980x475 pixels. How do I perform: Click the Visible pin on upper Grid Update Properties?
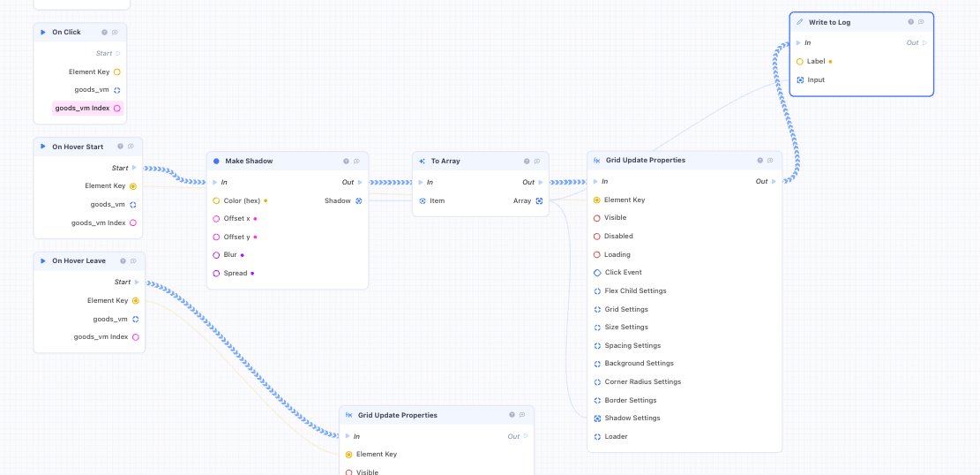pyautogui.click(x=597, y=218)
